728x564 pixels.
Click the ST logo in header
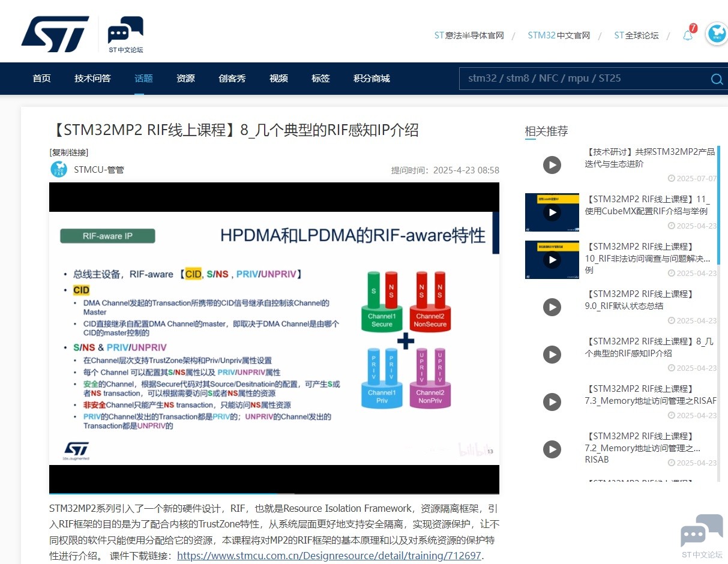pos(55,34)
